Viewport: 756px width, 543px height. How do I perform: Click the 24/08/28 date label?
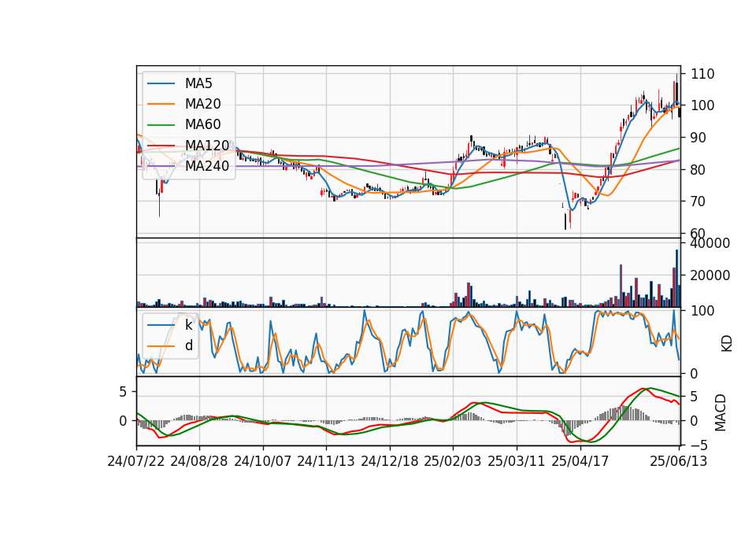pyautogui.click(x=199, y=461)
